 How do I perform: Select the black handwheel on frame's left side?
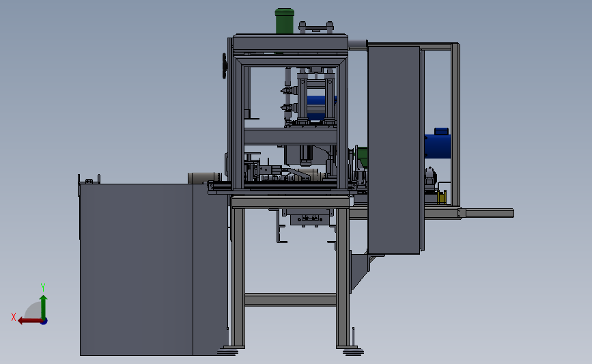225,66
